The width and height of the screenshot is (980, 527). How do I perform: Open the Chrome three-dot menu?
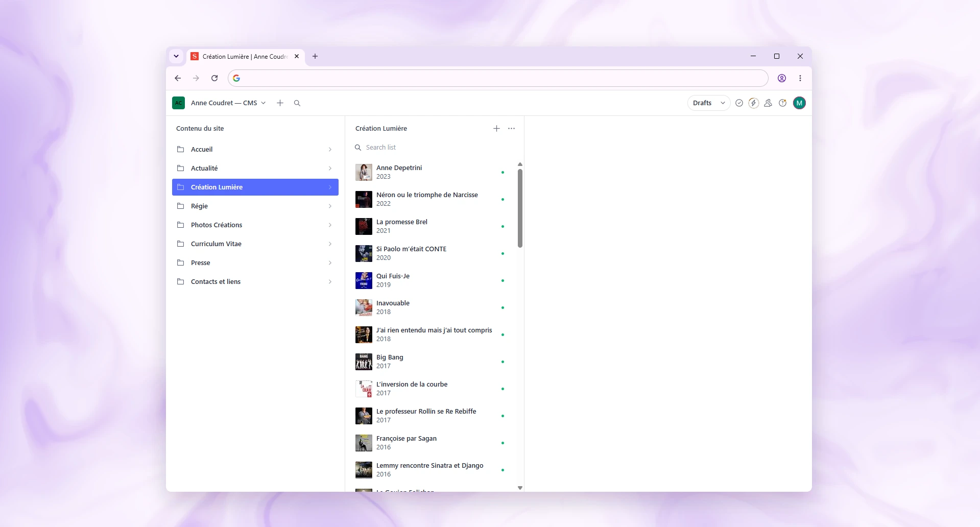[x=800, y=78]
